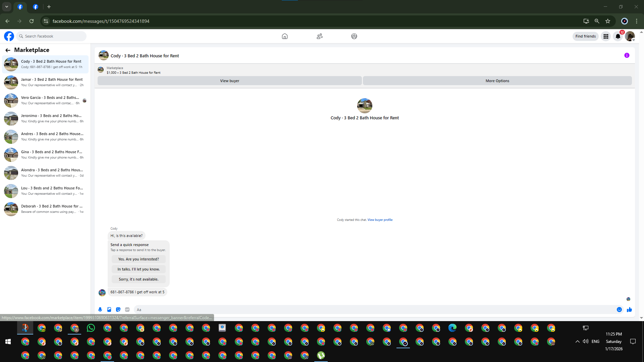
Task: Open the sticker picker icon
Action: click(x=118, y=310)
